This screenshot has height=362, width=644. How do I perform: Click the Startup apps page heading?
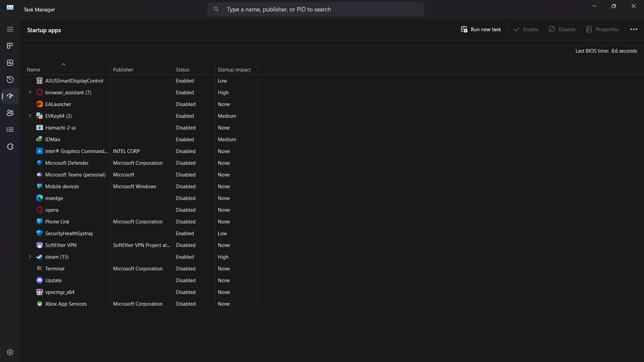tap(44, 30)
